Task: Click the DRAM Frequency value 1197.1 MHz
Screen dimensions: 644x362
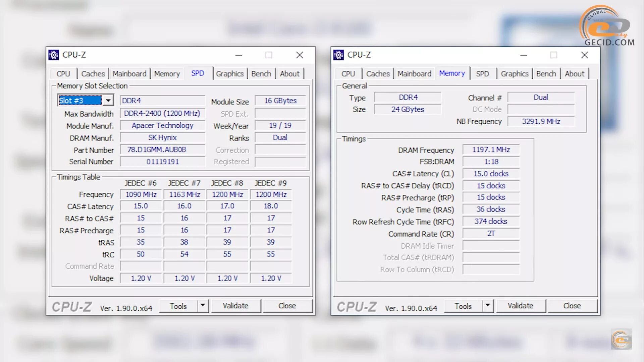Action: click(x=491, y=149)
